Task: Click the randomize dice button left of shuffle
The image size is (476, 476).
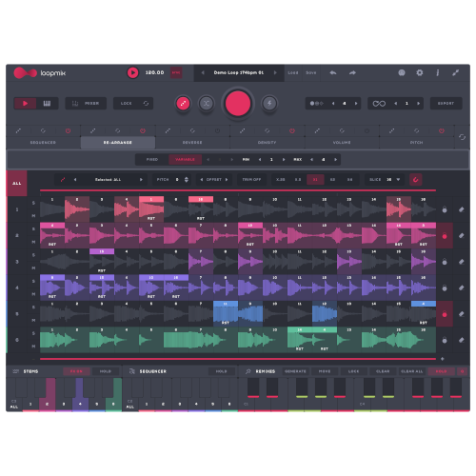Action: 183,103
